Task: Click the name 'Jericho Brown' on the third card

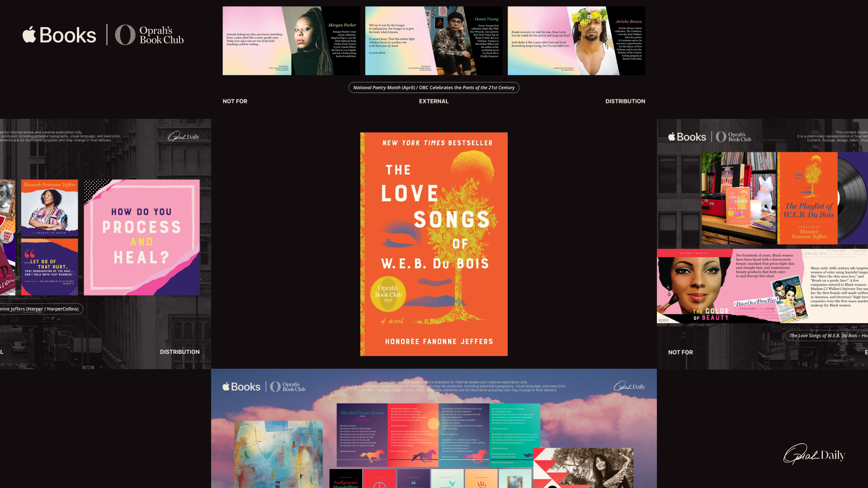Action: pyautogui.click(x=629, y=22)
